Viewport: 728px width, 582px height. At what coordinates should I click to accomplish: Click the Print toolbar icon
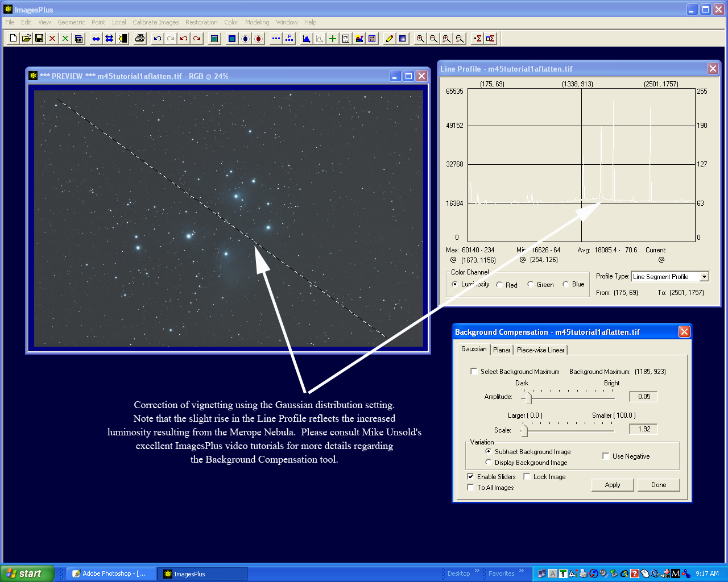point(140,39)
